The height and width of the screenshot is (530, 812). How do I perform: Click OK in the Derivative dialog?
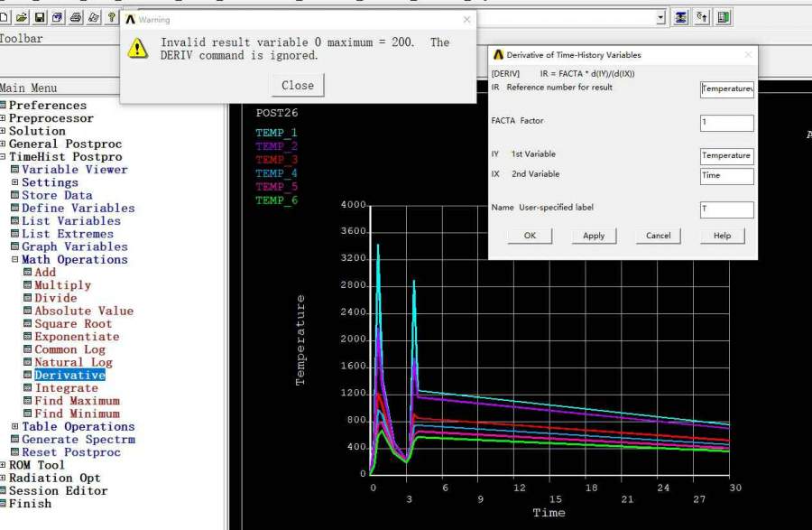(530, 236)
